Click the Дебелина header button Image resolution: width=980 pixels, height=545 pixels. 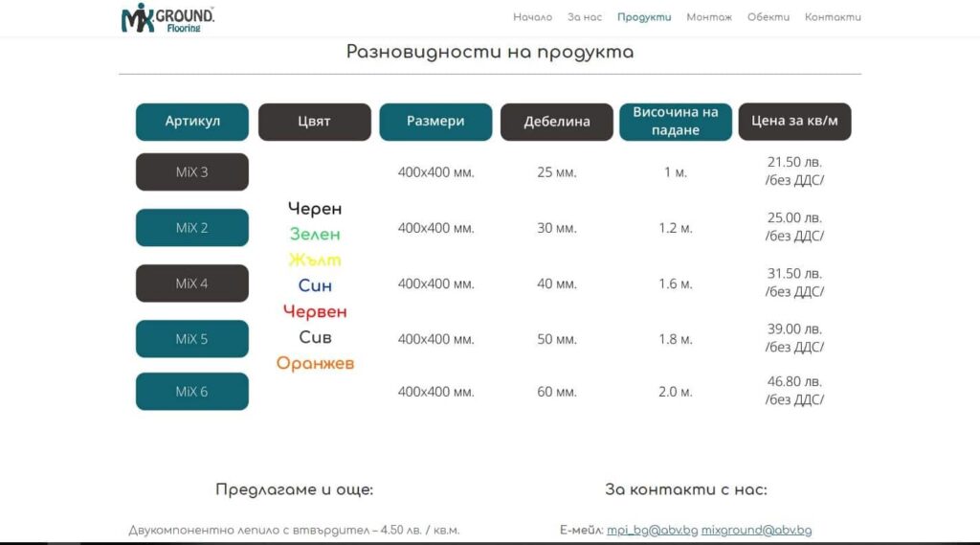[x=557, y=122]
